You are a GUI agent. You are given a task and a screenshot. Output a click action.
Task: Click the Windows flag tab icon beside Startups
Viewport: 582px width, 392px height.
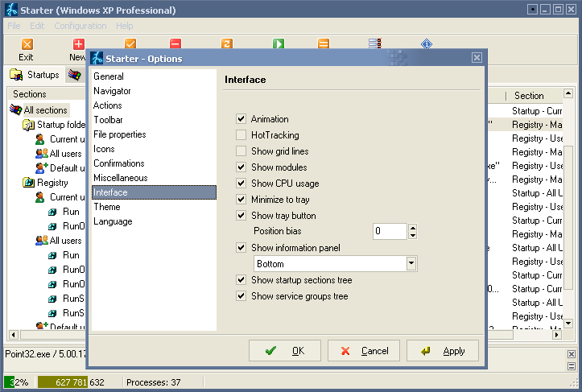[x=74, y=75]
